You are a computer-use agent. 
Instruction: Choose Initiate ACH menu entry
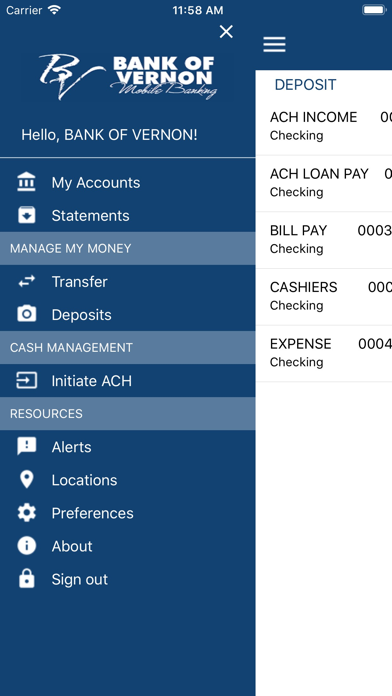tap(127, 381)
